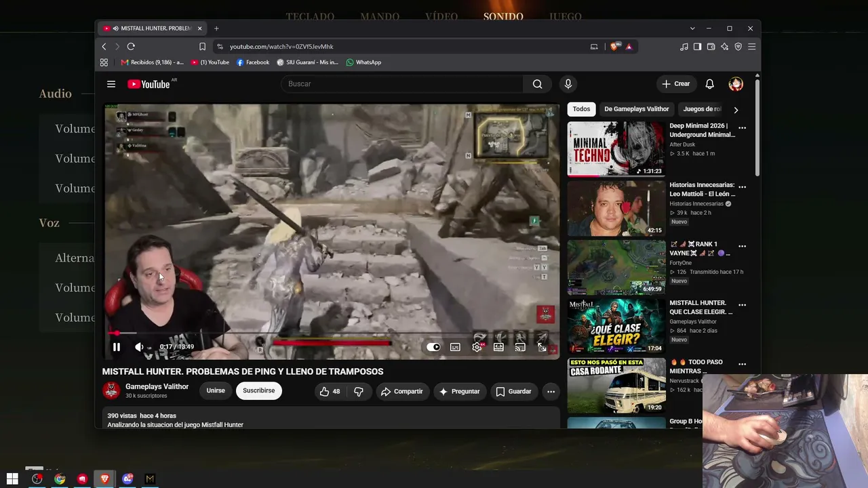
Task: Show more filter chips with arrow
Action: point(736,109)
